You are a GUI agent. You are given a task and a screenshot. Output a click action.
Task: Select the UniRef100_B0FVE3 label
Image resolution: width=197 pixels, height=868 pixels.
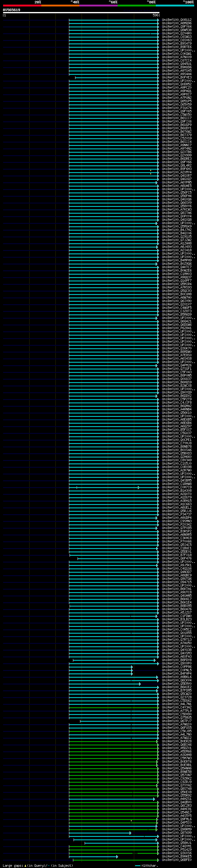pos(177,78)
